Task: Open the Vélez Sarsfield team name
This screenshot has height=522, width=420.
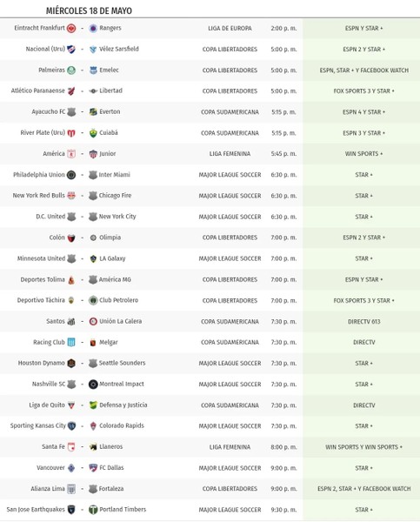Action: [119, 49]
